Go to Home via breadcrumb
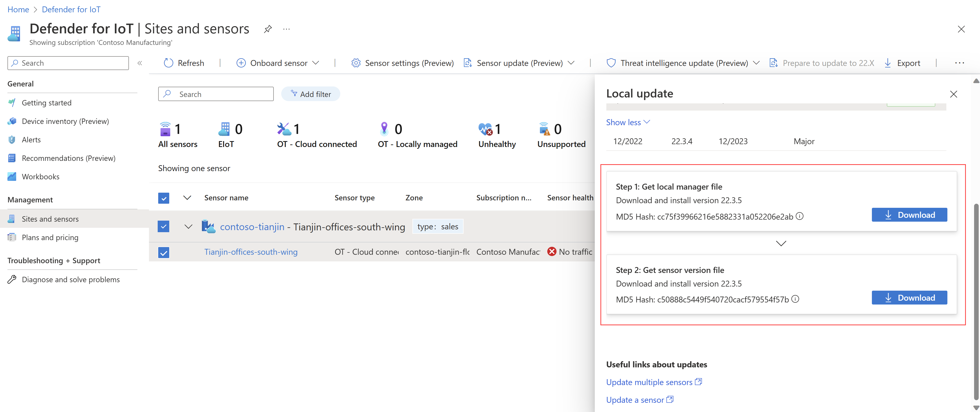The width and height of the screenshot is (980, 412). pos(18,9)
